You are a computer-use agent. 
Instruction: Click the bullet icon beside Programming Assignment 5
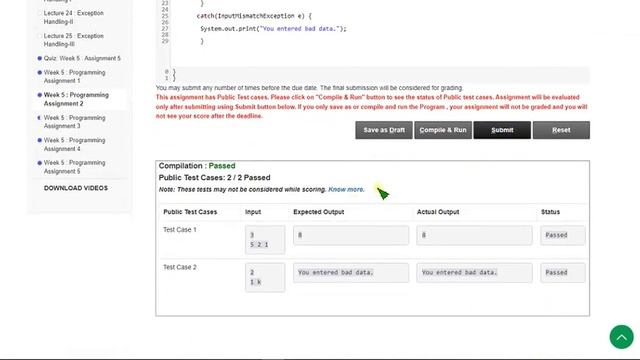pos(40,163)
